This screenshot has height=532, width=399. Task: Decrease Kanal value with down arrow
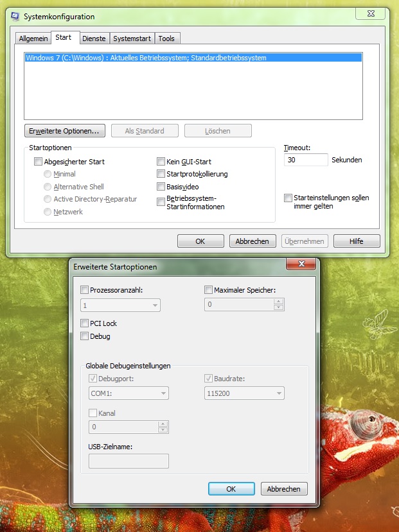tap(163, 430)
